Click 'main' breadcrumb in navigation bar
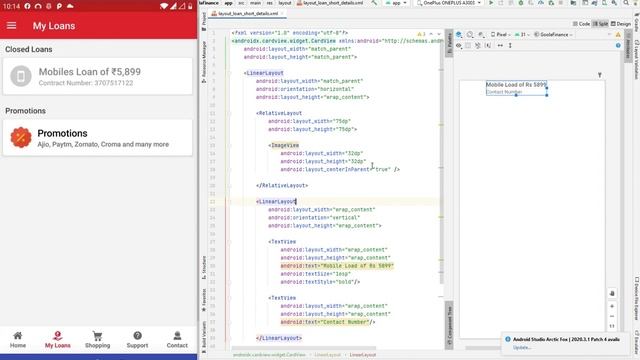Screen dimensions: 640x360 tap(256, 3)
